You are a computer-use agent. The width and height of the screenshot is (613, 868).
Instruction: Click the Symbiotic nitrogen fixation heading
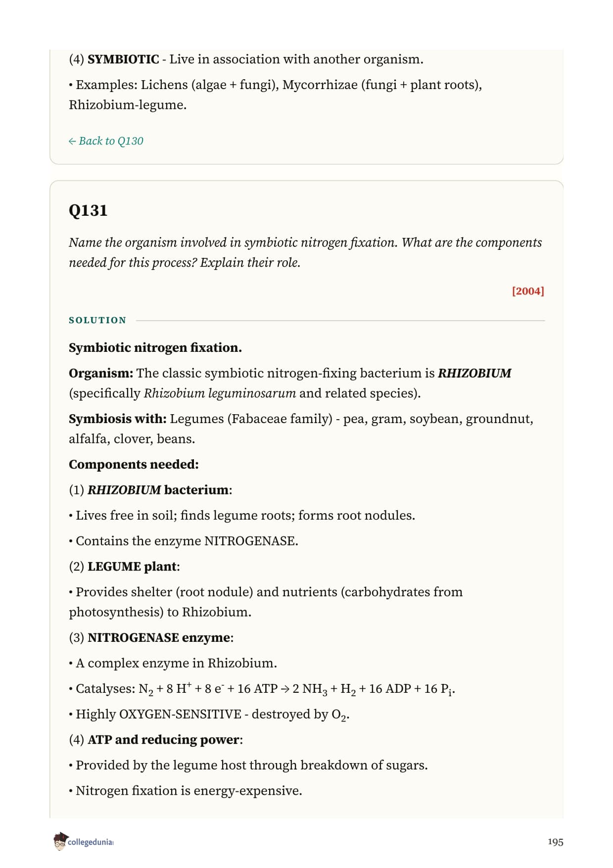[x=155, y=347]
